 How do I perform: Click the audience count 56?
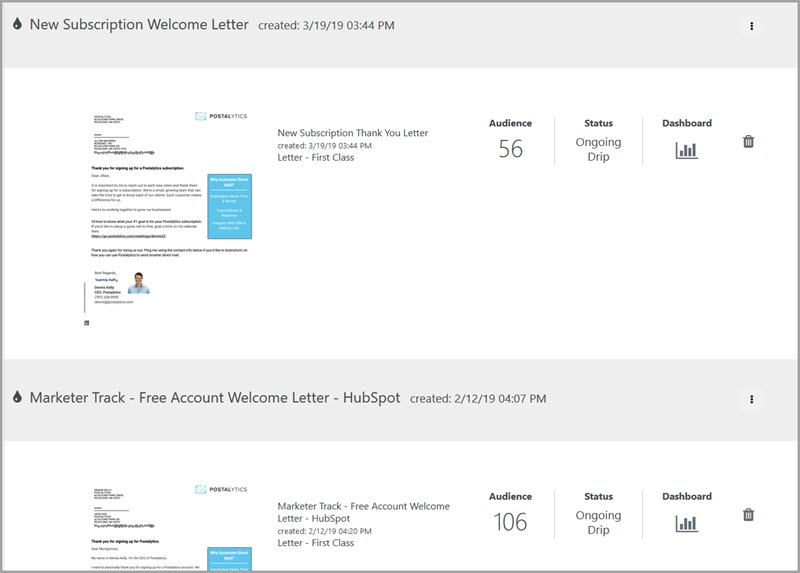(510, 149)
